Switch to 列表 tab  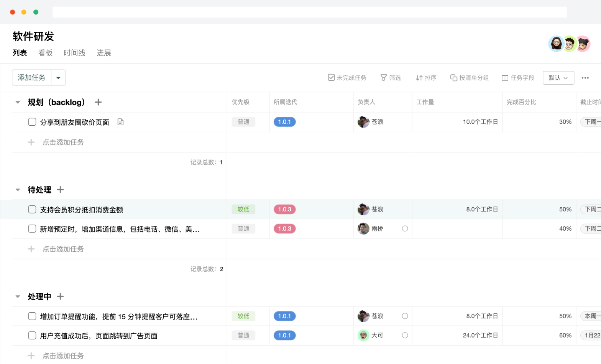tap(20, 53)
